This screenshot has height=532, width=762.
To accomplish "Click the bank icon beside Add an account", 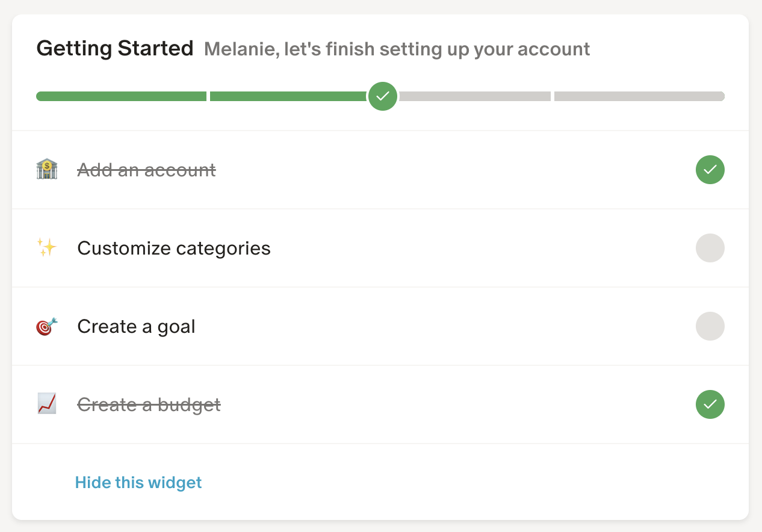I will pos(46,170).
